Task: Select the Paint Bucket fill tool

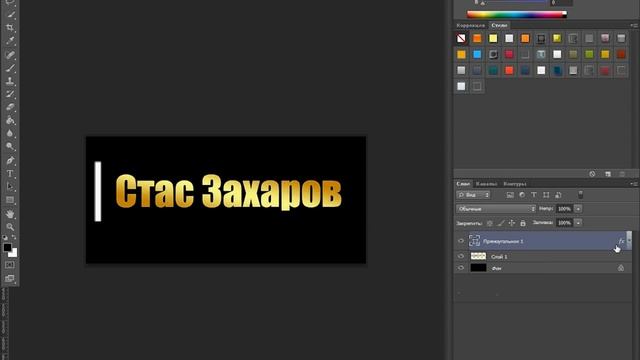Action: (x=10, y=120)
